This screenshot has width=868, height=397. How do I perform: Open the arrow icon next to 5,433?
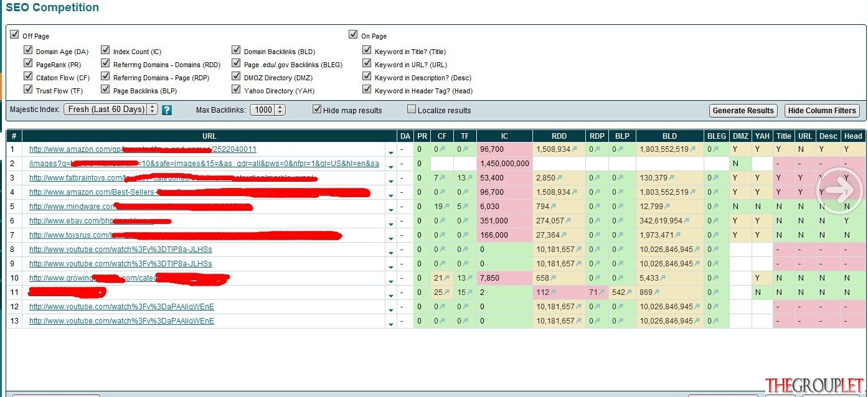[664, 278]
